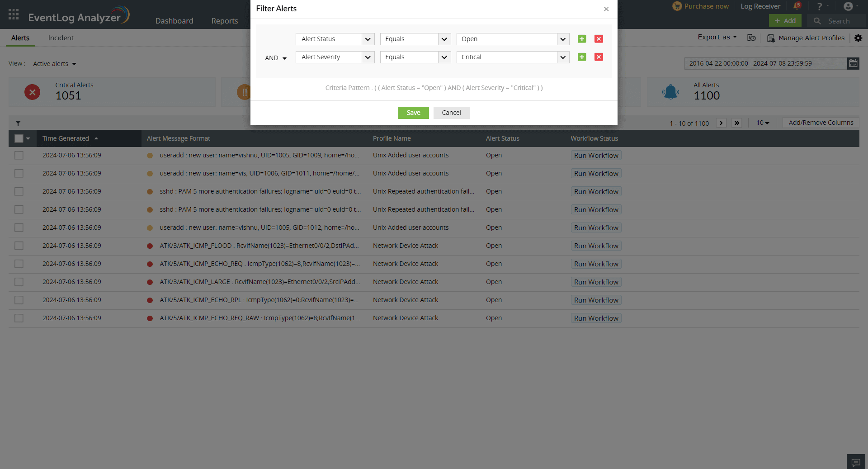The width and height of the screenshot is (868, 469).
Task: Change the AND logical operator
Action: pos(276,58)
